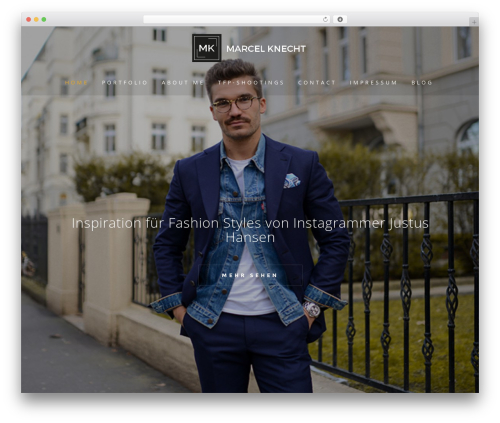Close the browser window with the red button

[x=29, y=20]
